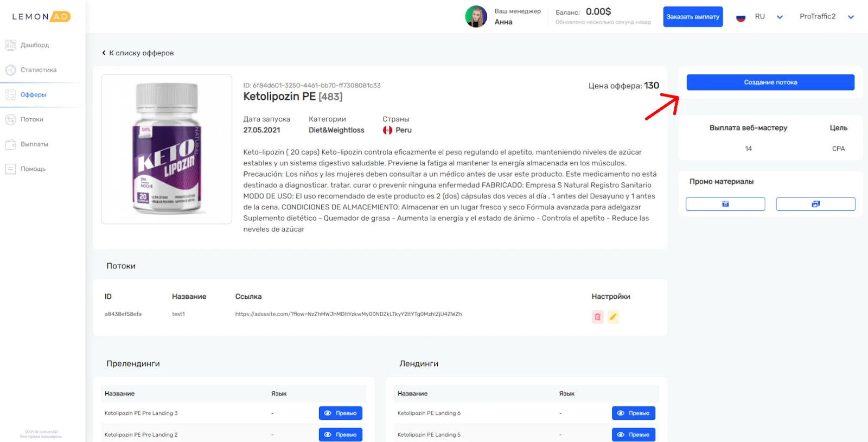Click the offer ID starting with 6f84d601
868x442 pixels.
312,85
